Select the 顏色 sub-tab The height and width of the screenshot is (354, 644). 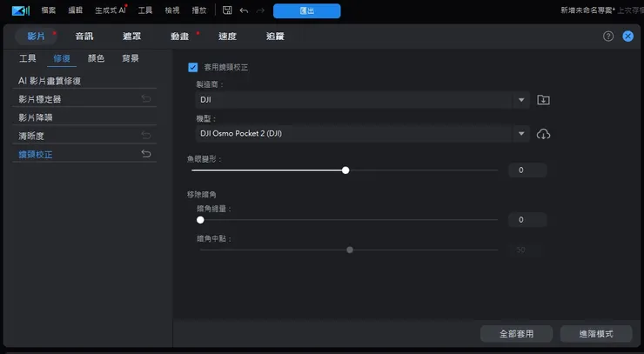click(96, 58)
